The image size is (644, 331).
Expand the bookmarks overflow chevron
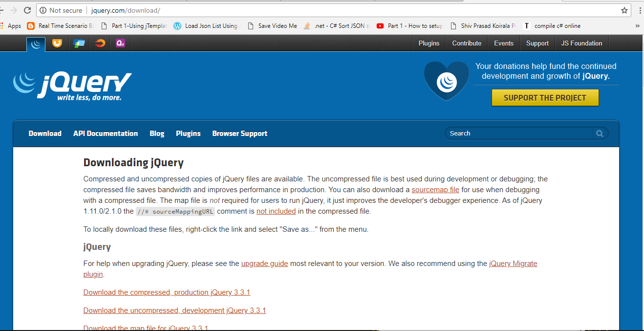pyautogui.click(x=637, y=26)
